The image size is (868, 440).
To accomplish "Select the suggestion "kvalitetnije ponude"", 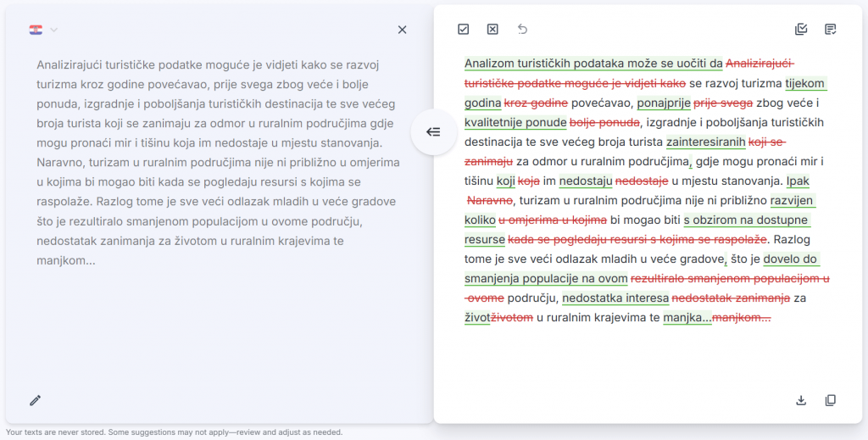I will click(515, 122).
